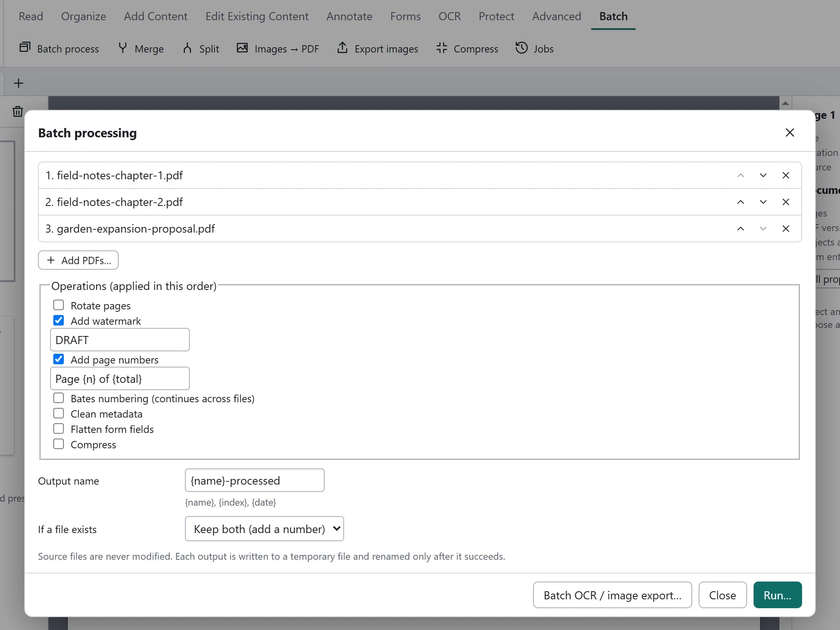This screenshot has width=840, height=630.
Task: Move field-notes-chapter-2.pdf up
Action: 740,202
